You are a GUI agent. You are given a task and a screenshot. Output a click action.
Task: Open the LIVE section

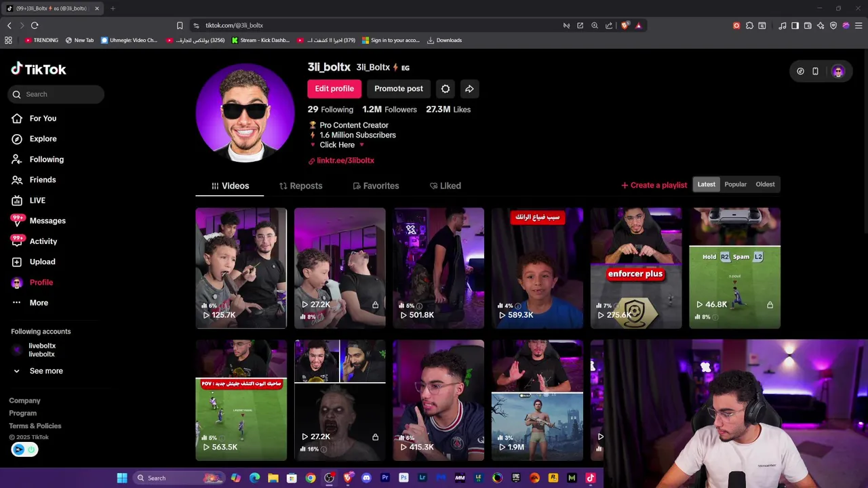coord(28,201)
